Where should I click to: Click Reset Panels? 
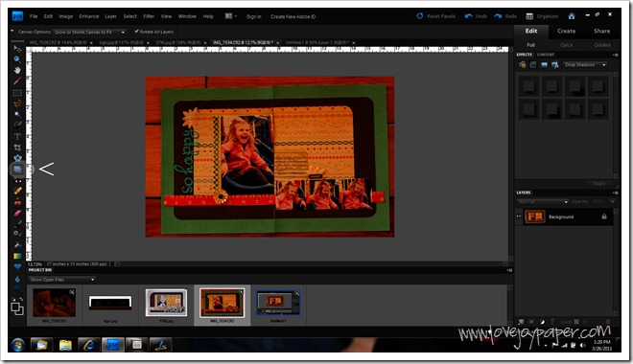coord(436,16)
